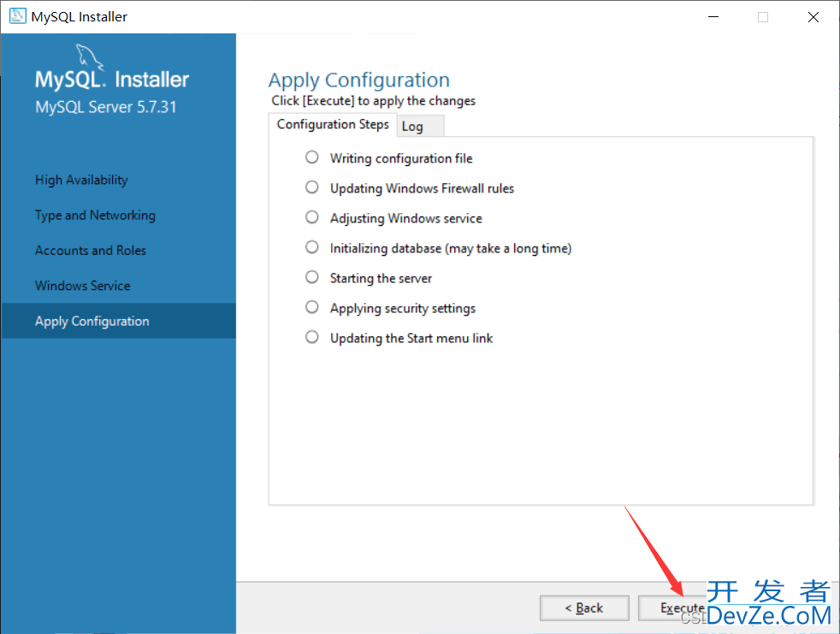Go to High Availability in sidebar
The image size is (840, 634).
point(81,180)
